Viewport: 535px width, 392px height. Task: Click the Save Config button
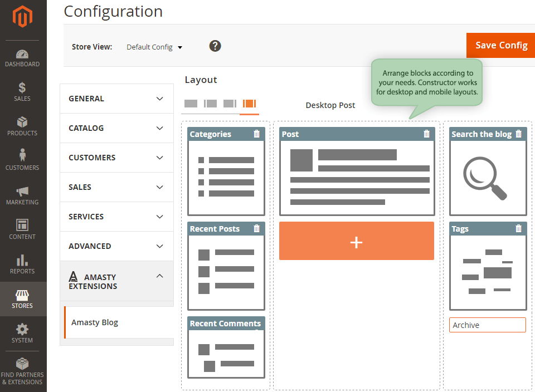pos(501,45)
